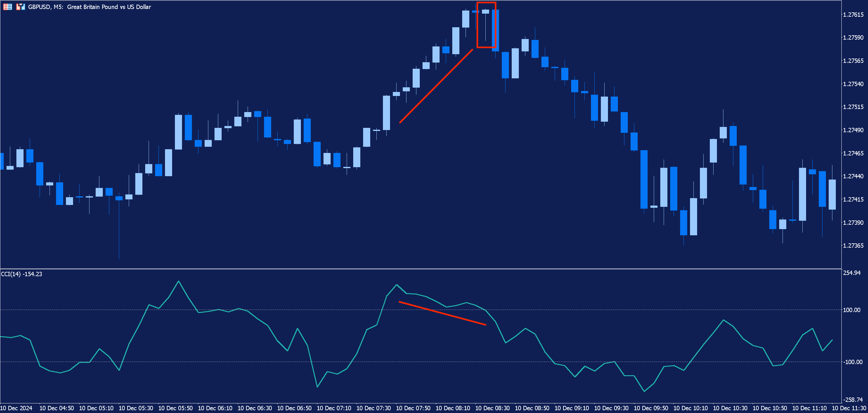The height and width of the screenshot is (413, 868).
Task: Click the 10 Dec 08:30 time label
Action: pyautogui.click(x=493, y=408)
